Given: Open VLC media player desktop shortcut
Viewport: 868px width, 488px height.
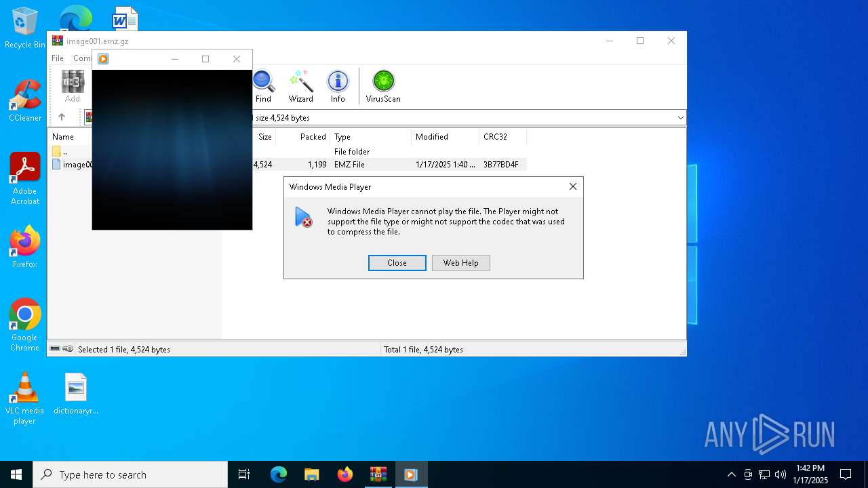Looking at the screenshot, I should [24, 399].
